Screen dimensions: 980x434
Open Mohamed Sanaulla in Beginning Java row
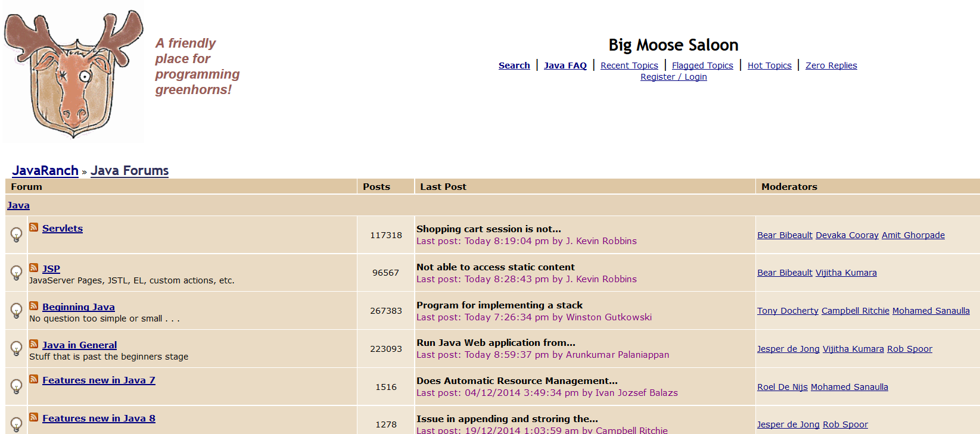pyautogui.click(x=931, y=311)
